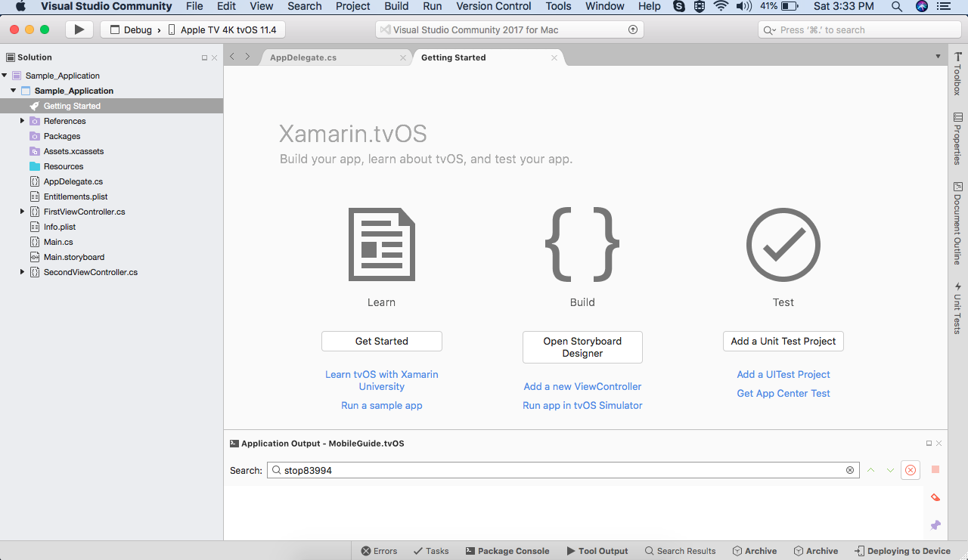Click the Test checkmark icon
The height and width of the screenshot is (560, 968).
[783, 245]
